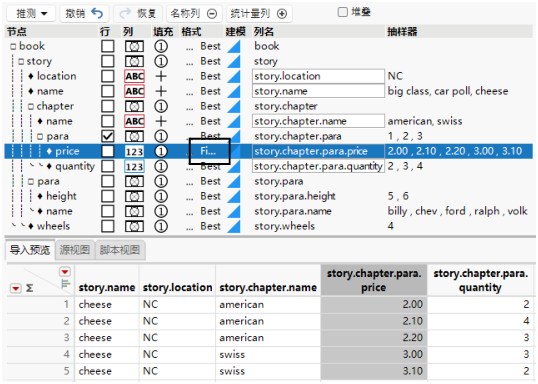Click the 名称列 minus button
This screenshot has height=384, width=538.
point(194,13)
